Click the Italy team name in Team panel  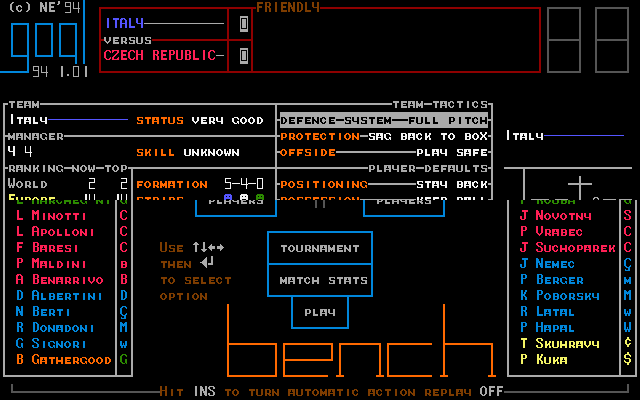[28, 120]
